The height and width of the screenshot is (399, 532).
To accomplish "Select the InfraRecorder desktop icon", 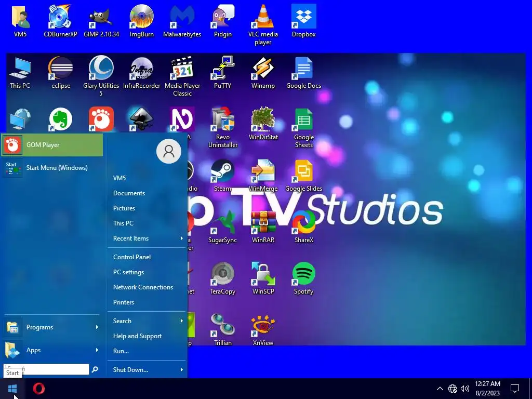I will point(141,72).
